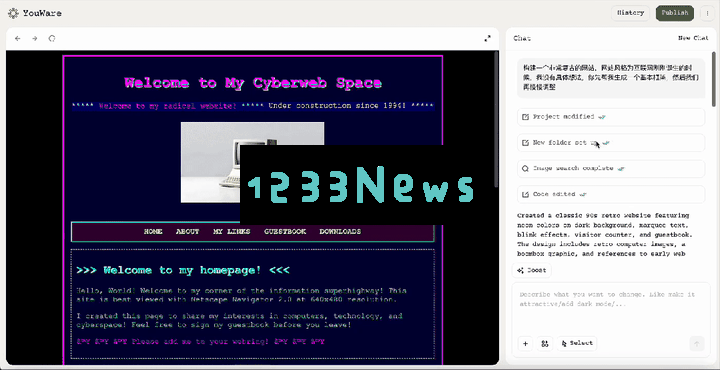Start a New Chat

pyautogui.click(x=693, y=38)
